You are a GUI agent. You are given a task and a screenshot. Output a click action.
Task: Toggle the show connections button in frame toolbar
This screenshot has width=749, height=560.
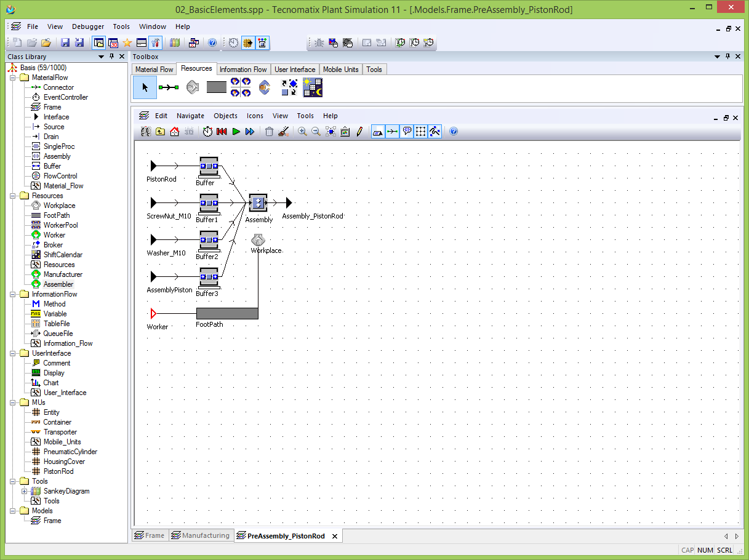[x=392, y=132]
